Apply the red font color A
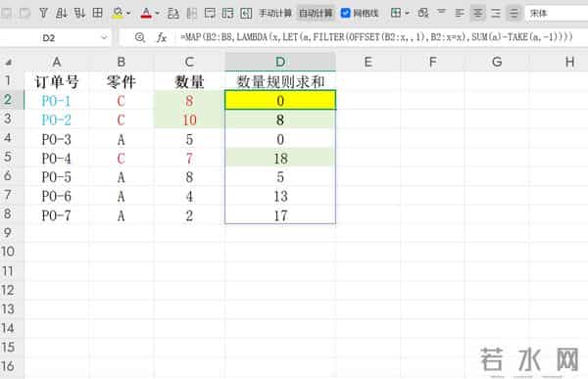 point(146,14)
